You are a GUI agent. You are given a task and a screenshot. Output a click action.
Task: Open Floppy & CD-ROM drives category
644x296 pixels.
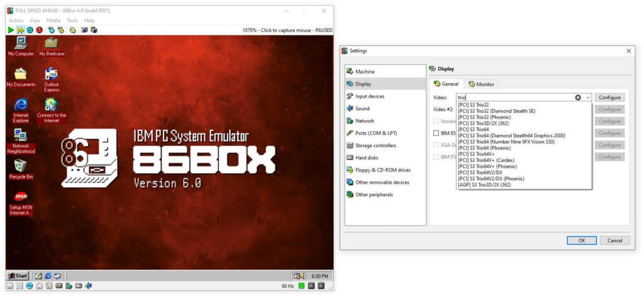[x=386, y=170]
